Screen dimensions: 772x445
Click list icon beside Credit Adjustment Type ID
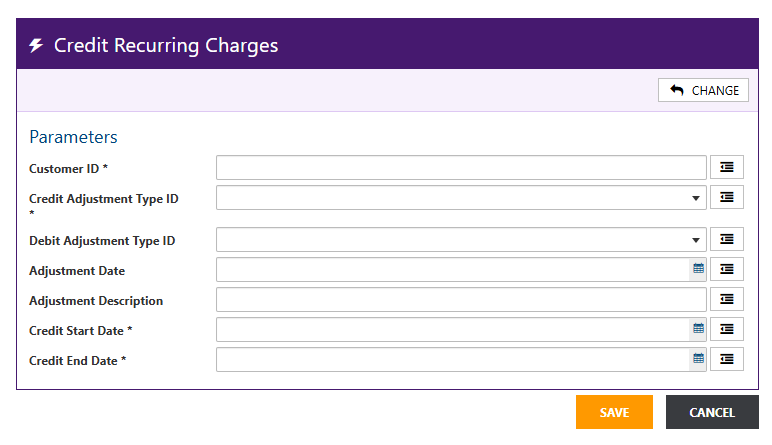pos(727,198)
